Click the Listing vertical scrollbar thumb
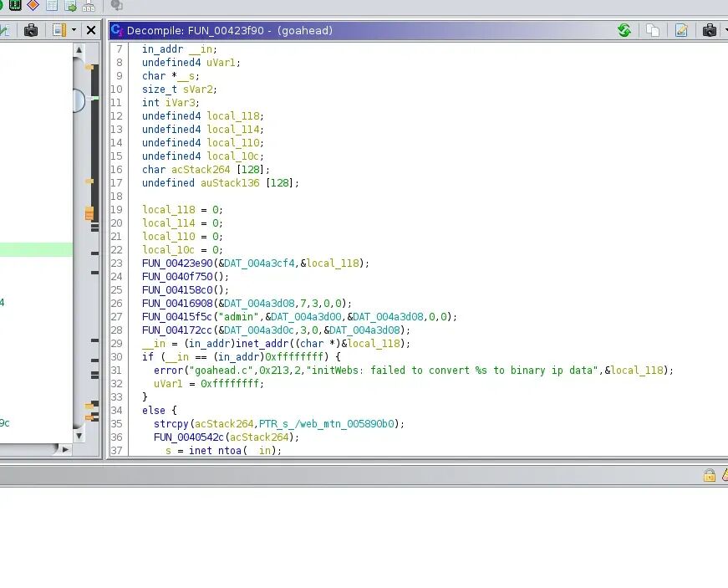 (79, 100)
